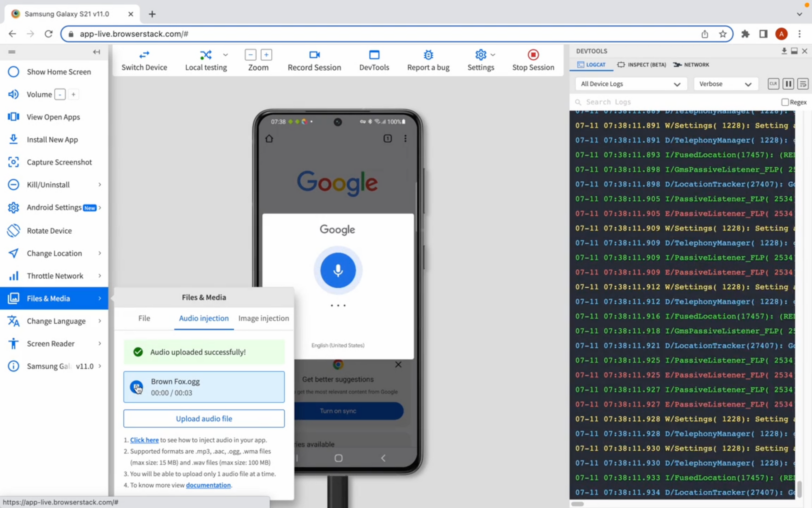The image size is (812, 508).
Task: Open the documentation link
Action: click(x=208, y=485)
